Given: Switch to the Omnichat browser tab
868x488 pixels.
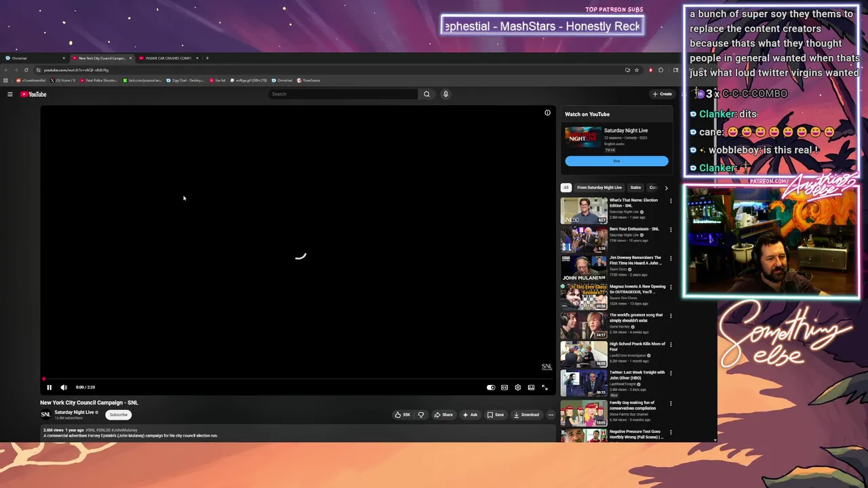Looking at the screenshot, I should [x=34, y=58].
